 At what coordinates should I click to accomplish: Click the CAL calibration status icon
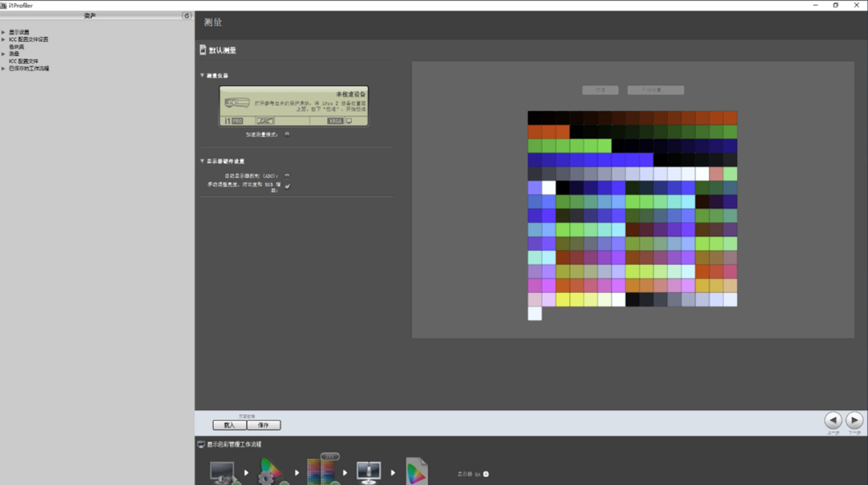(x=264, y=121)
